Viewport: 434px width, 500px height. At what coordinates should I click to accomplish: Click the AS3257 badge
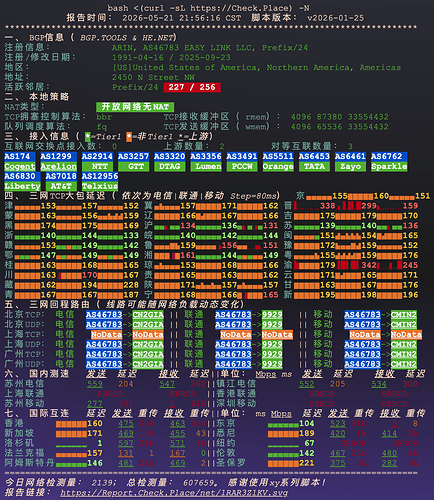133,156
